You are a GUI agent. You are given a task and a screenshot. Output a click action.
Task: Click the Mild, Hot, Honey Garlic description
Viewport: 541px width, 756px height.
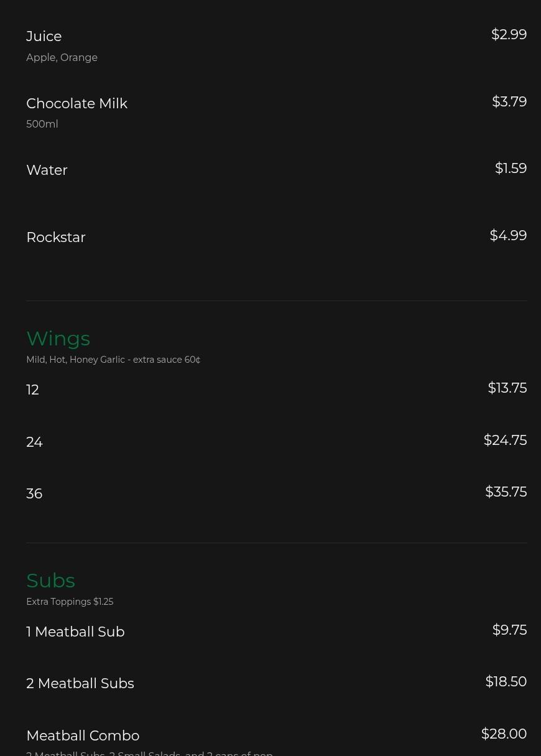tap(113, 360)
